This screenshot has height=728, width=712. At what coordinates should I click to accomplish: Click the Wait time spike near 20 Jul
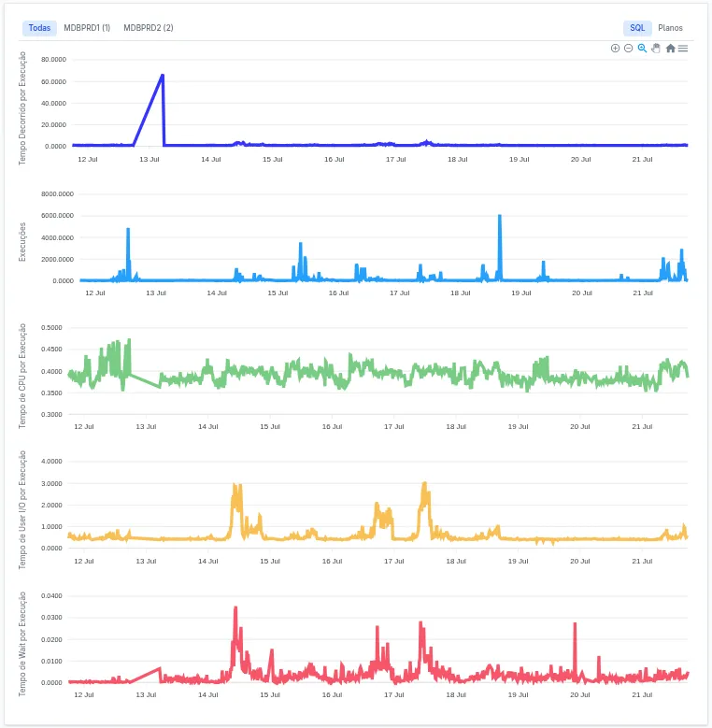click(575, 624)
